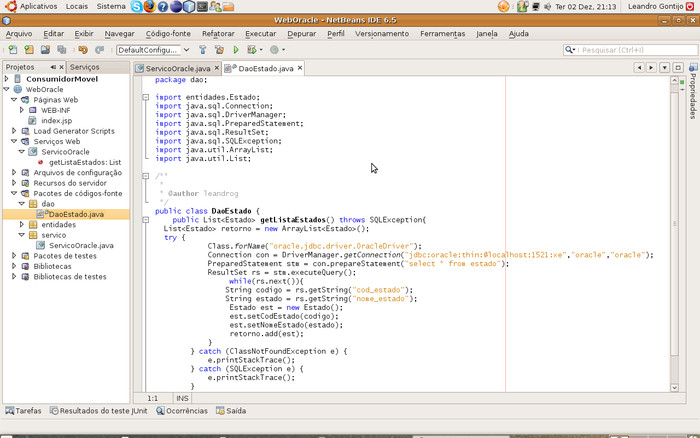Close the DaoEstado.java editor tab
Viewport: 700px width, 438px height.
(x=300, y=68)
